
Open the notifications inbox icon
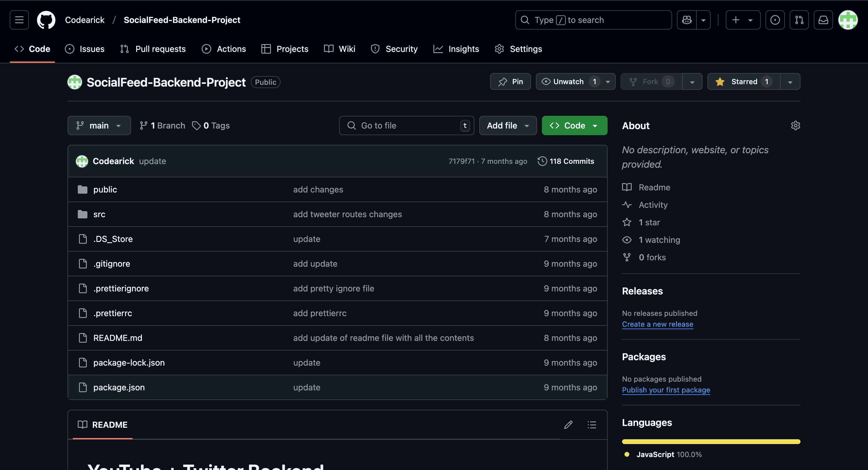pos(823,20)
